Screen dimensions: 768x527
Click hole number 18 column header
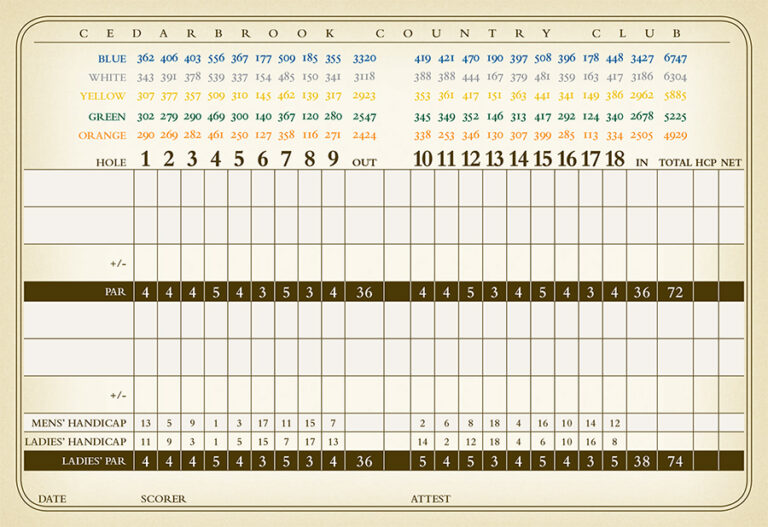coord(613,158)
